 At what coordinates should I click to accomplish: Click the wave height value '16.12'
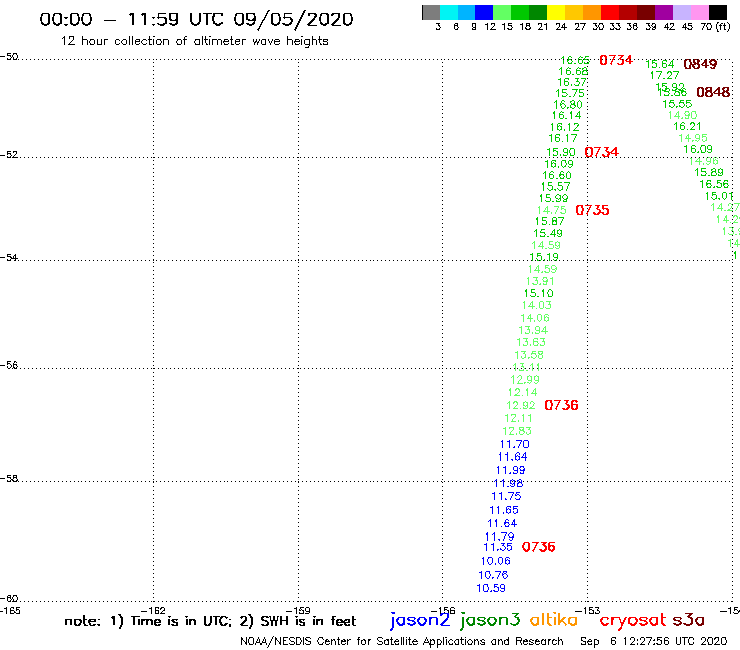click(x=565, y=127)
